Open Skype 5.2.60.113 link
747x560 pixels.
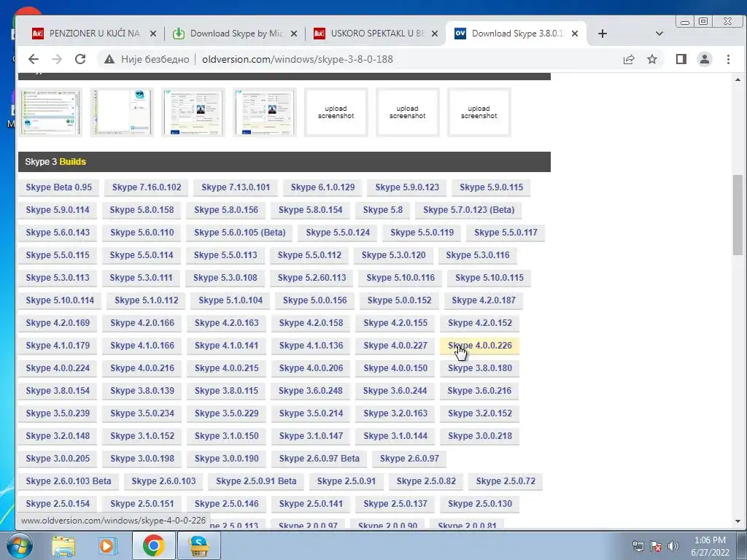311,278
